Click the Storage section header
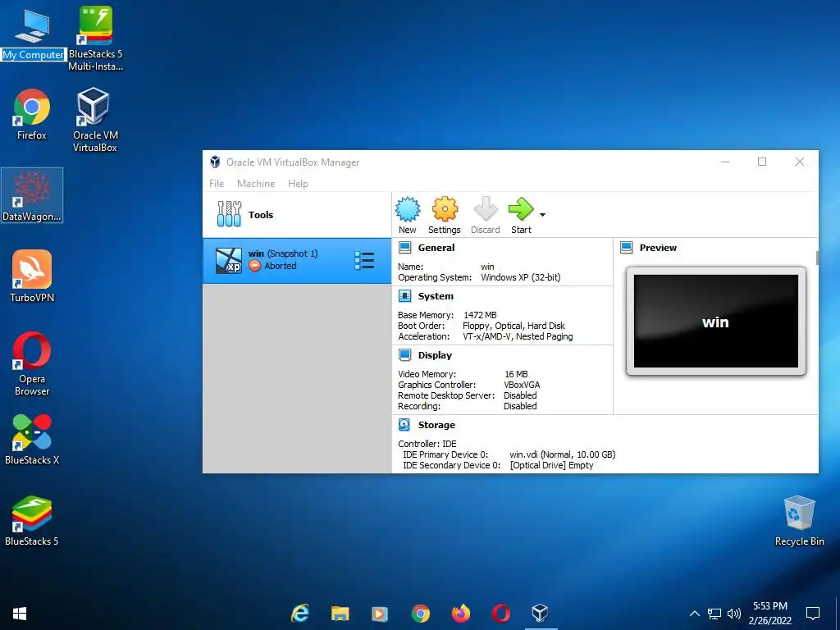 pos(436,424)
